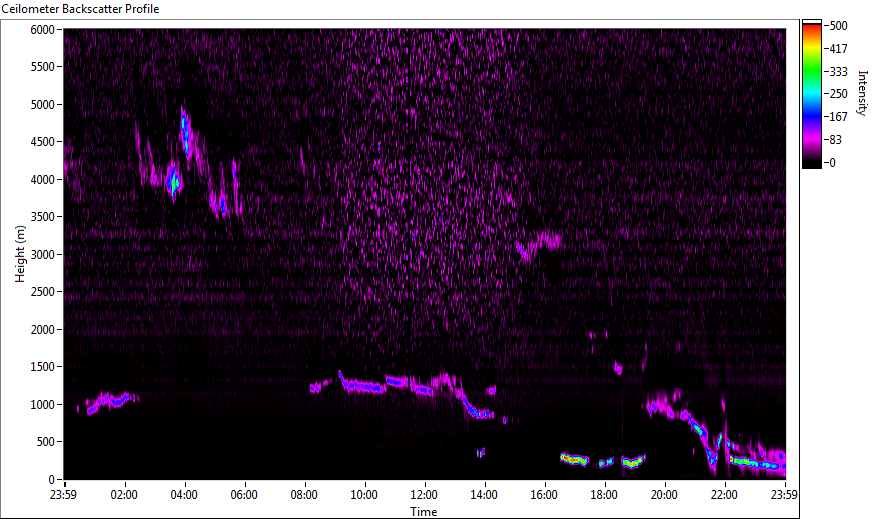
Task: Click the 167 intensity scale label
Action: point(838,117)
